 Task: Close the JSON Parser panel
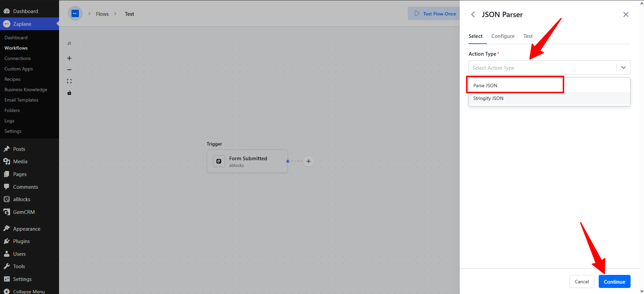(x=626, y=14)
